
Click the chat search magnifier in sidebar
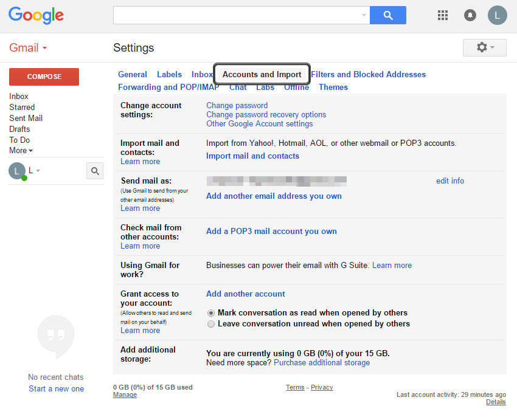[x=94, y=171]
